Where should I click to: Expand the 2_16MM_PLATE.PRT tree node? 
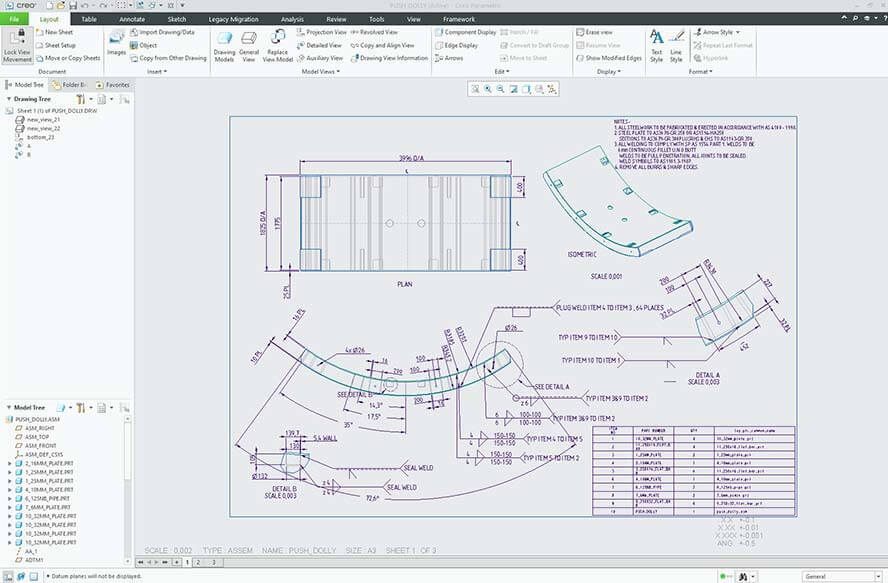[x=10, y=464]
